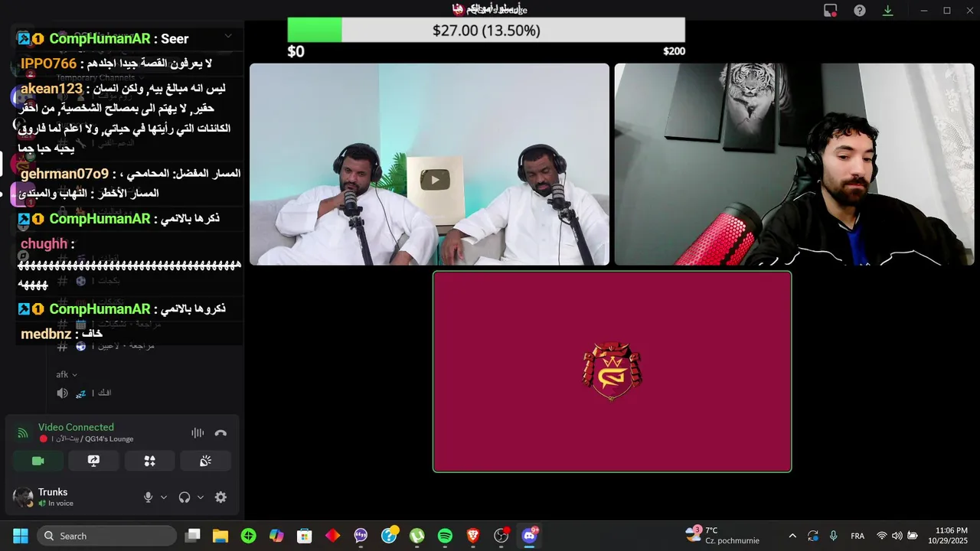Screen dimensions: 980x551
Task: Open the green circle plus taskbar app
Action: pyautogui.click(x=249, y=536)
